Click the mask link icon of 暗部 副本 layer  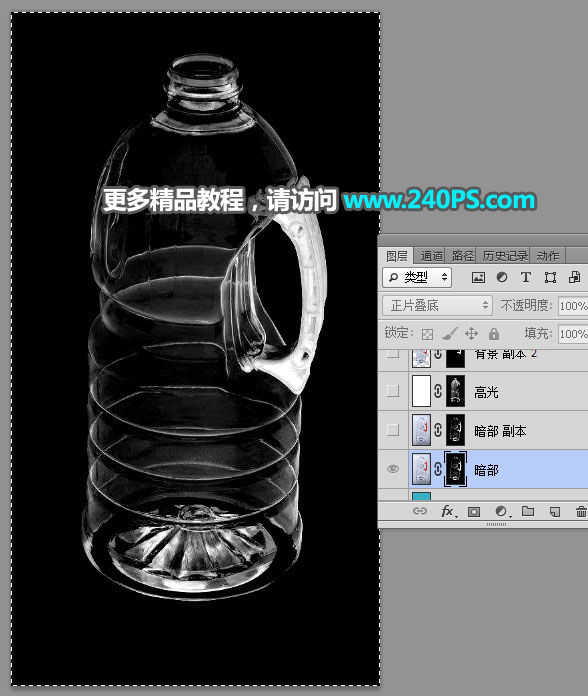click(438, 430)
